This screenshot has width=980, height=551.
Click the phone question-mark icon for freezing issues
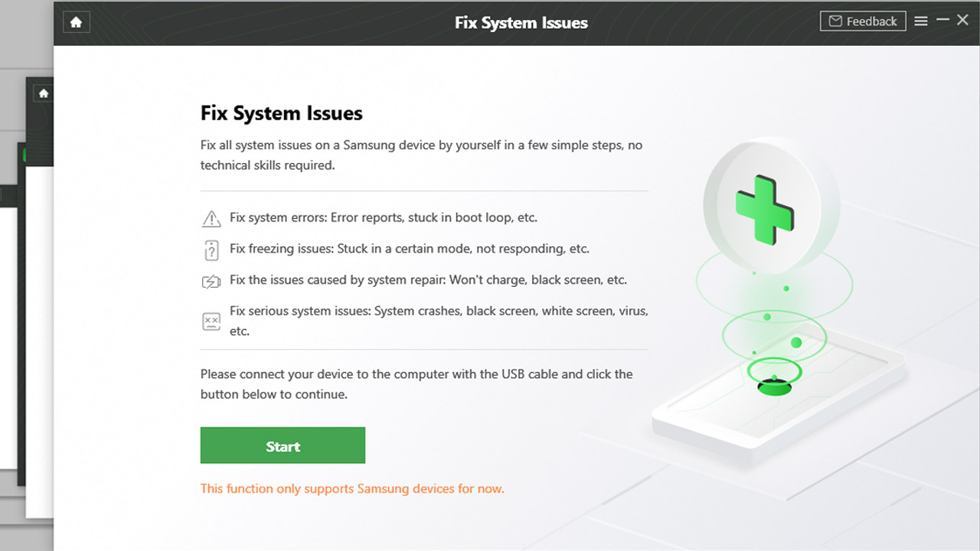pyautogui.click(x=211, y=250)
